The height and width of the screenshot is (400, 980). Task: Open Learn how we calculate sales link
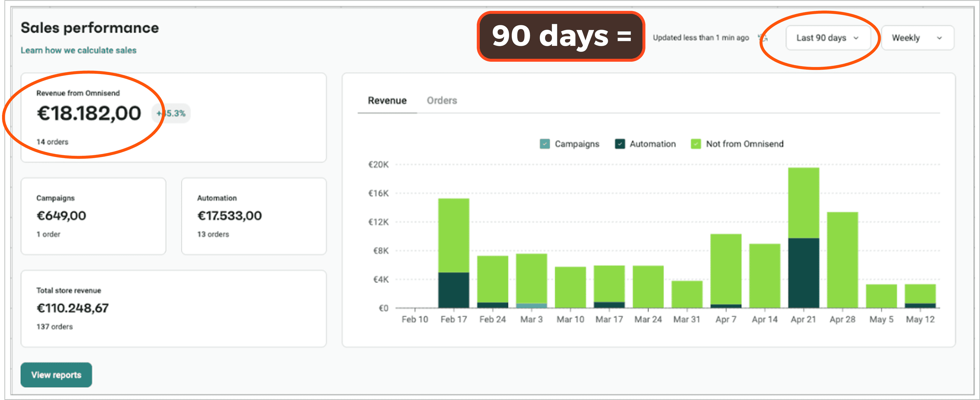[x=78, y=50]
